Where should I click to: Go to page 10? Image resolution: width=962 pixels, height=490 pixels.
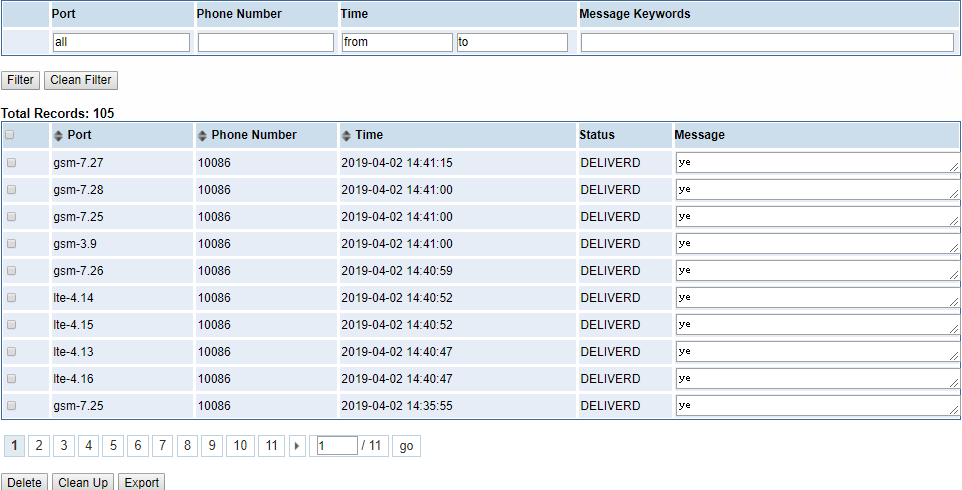240,446
